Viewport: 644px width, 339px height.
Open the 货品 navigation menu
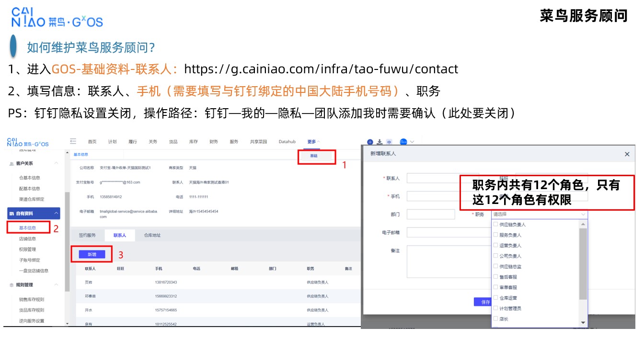173,142
